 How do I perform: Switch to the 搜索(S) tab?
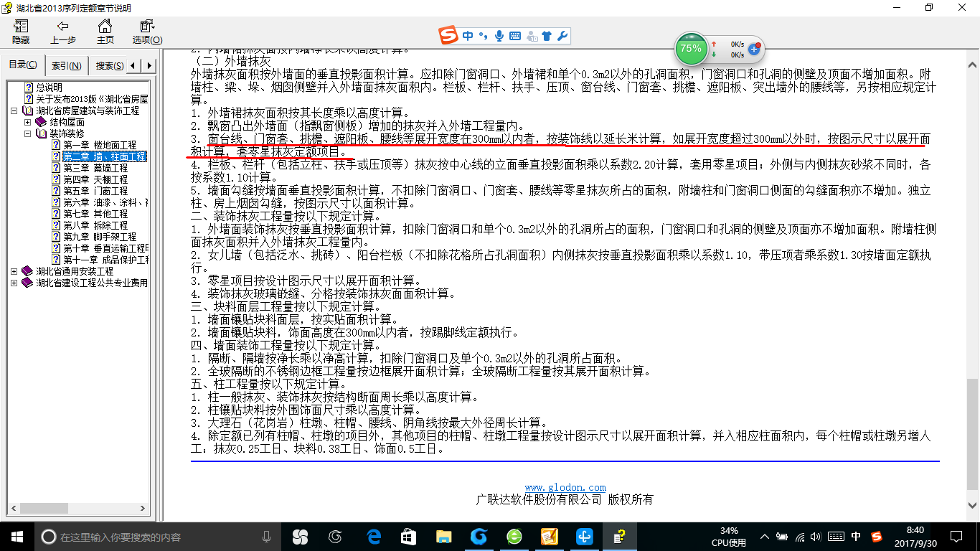[108, 65]
